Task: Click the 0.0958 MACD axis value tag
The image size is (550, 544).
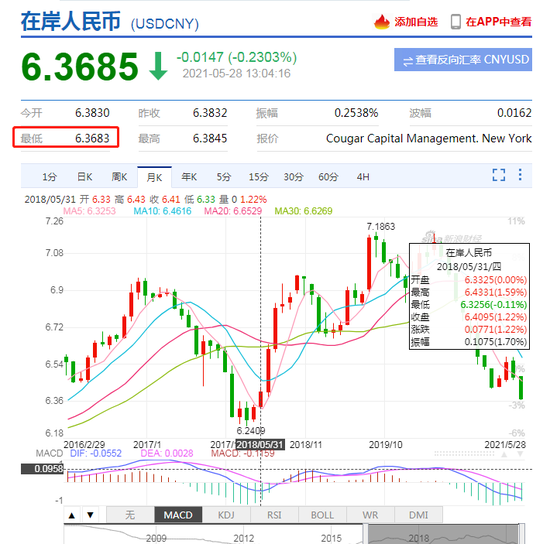Action: tap(42, 469)
